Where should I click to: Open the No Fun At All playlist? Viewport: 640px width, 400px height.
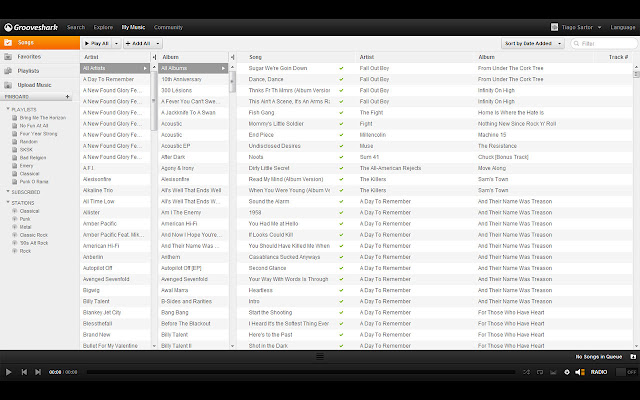34,126
